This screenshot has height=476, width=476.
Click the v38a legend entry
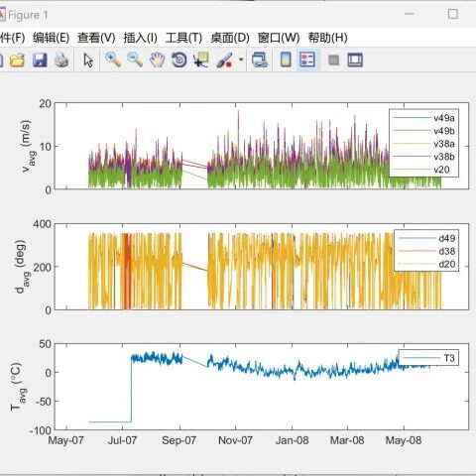tap(423, 144)
